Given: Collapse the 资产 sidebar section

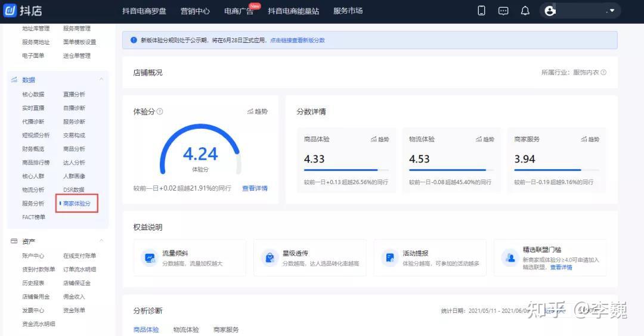Looking at the screenshot, I should [101, 241].
